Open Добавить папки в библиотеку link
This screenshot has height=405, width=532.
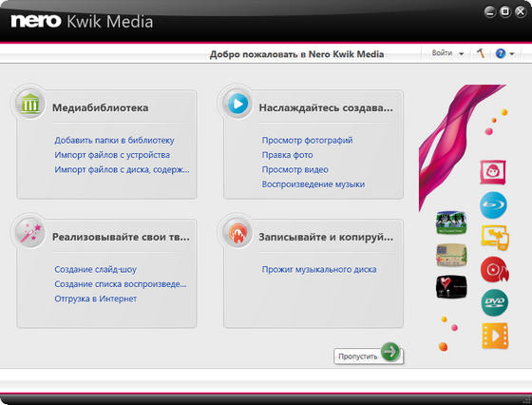[x=114, y=140]
